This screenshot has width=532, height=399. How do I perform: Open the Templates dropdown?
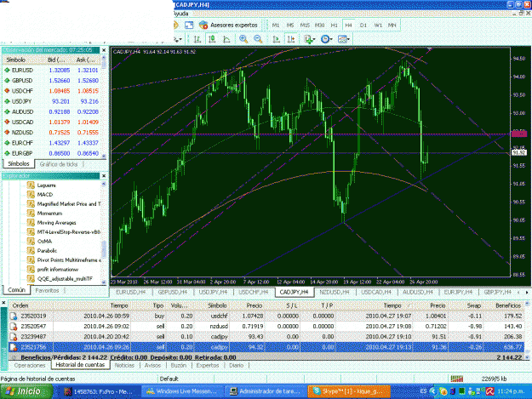click(344, 39)
